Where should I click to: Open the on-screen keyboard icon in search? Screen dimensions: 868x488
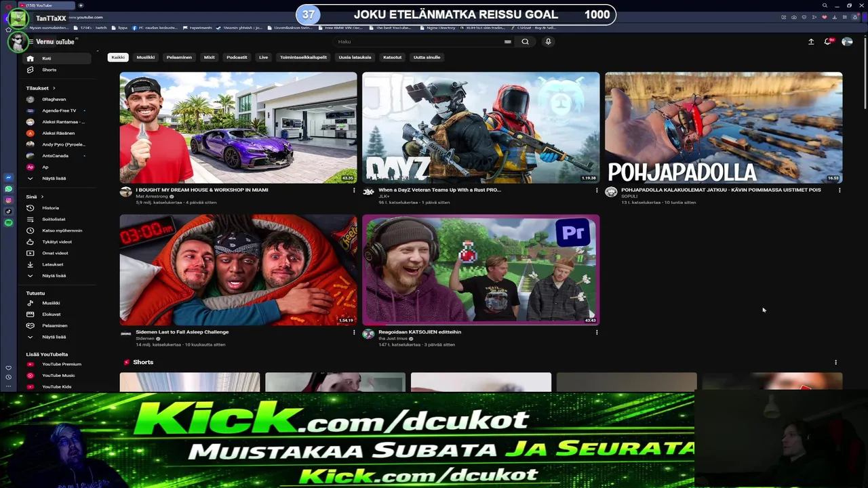[x=507, y=41]
